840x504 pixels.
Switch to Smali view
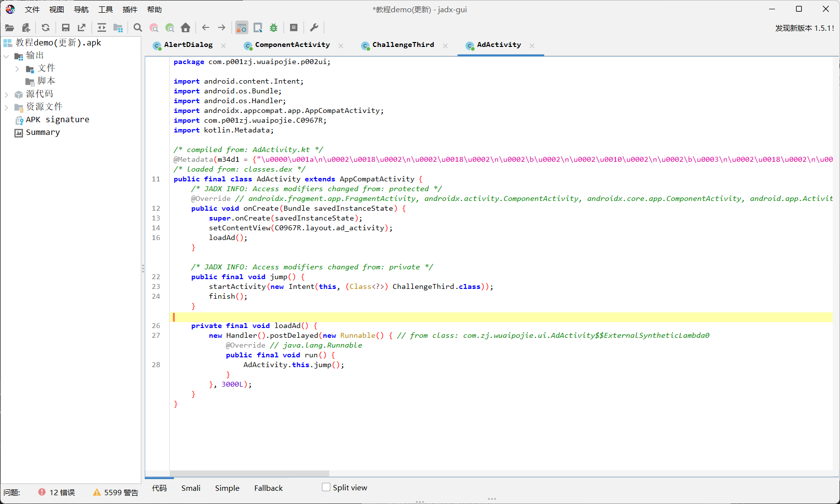(191, 488)
